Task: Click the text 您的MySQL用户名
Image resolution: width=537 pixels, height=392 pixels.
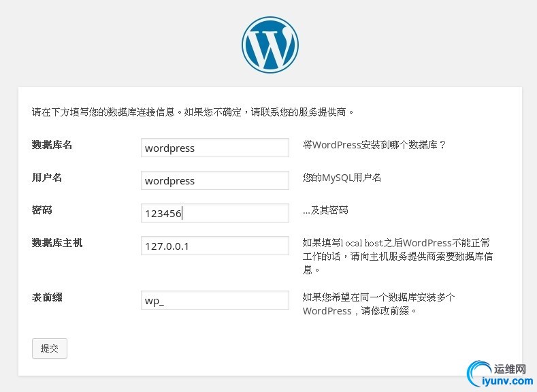Action: (x=342, y=178)
